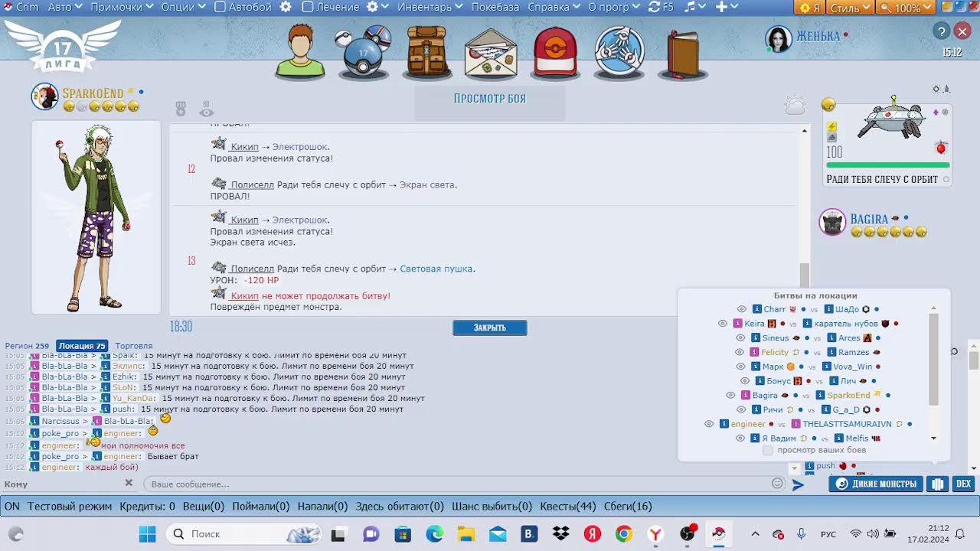Open the Инвентарь dropdown
This screenshot has width=980, height=551.
pos(430,7)
